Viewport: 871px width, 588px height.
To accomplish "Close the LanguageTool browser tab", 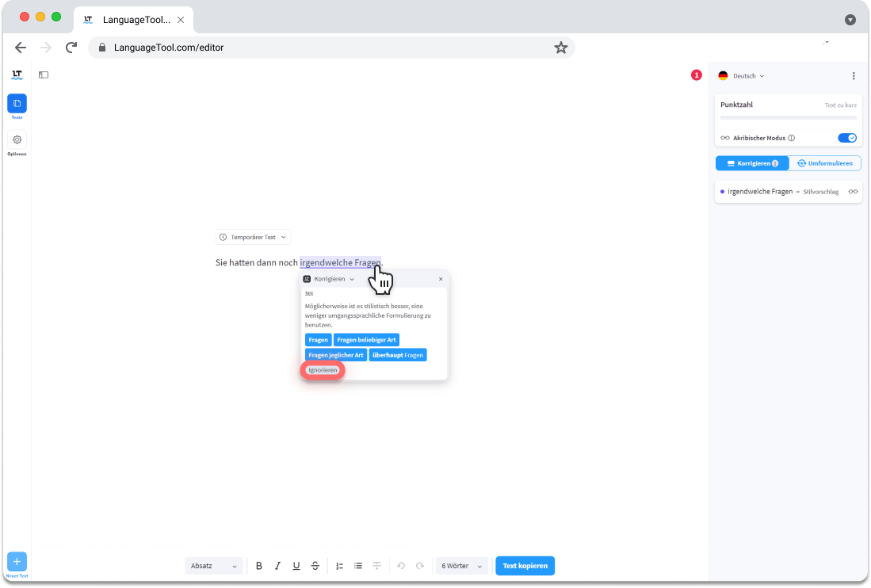I will coord(181,20).
